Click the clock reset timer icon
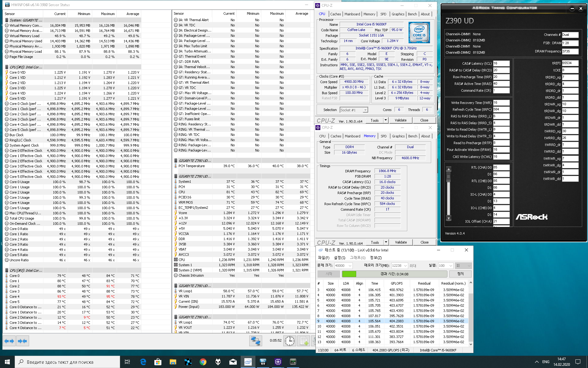This screenshot has width=588, height=368. pos(289,341)
